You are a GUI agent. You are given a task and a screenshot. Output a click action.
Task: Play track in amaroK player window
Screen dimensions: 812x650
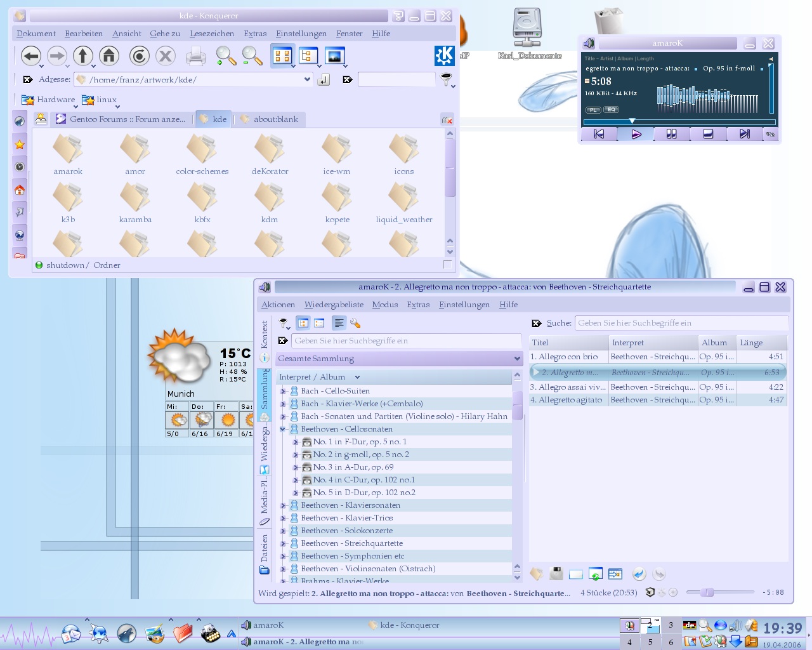click(636, 134)
